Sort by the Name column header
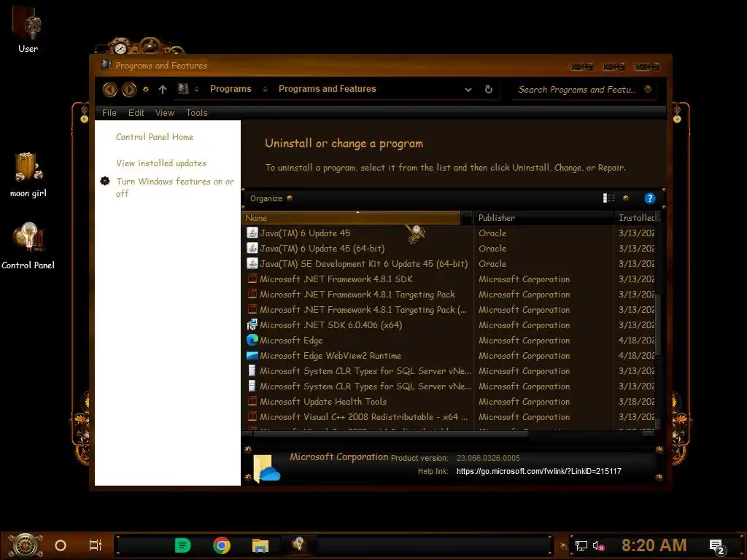Image resolution: width=747 pixels, height=560 pixels. (352, 217)
